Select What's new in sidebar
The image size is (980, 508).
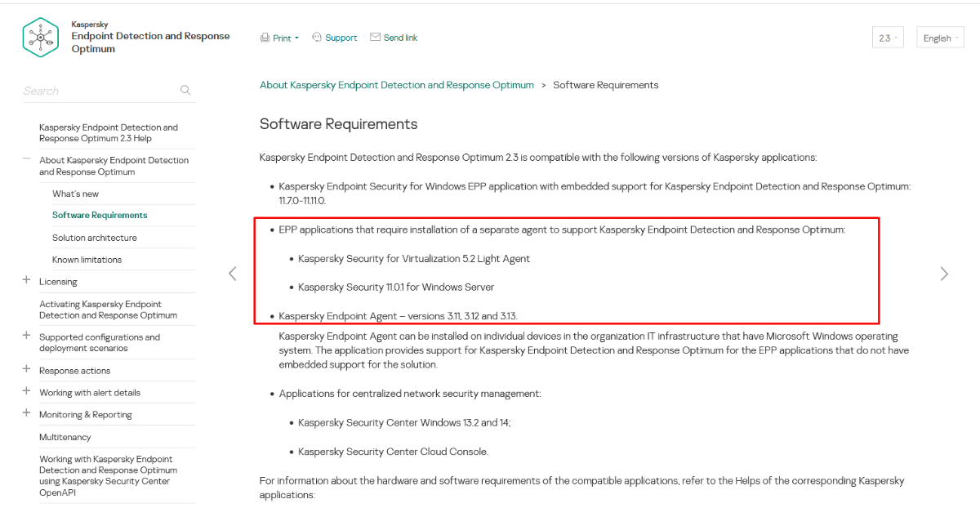(x=75, y=194)
